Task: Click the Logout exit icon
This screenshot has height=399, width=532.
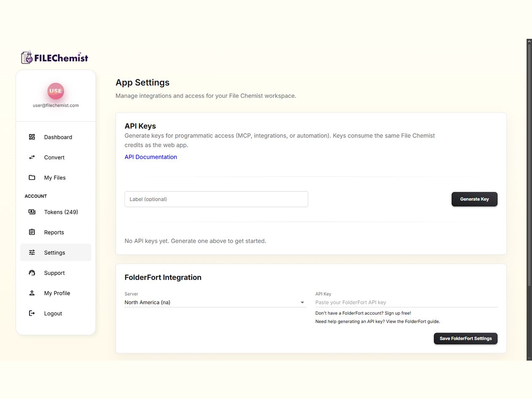Action: click(32, 313)
